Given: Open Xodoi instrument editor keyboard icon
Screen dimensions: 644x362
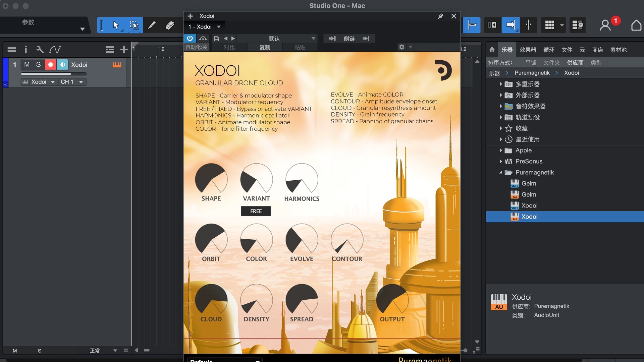Looking at the screenshot, I should click(117, 65).
